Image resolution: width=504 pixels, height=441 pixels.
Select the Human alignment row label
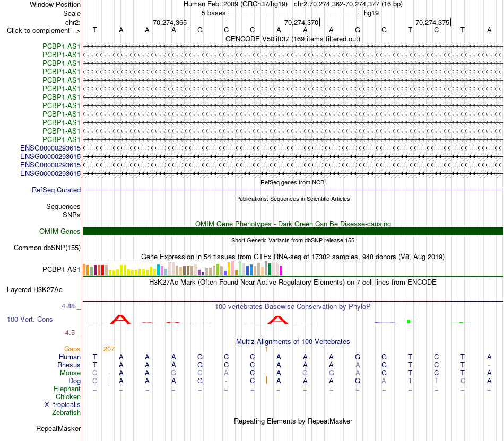pyautogui.click(x=69, y=357)
